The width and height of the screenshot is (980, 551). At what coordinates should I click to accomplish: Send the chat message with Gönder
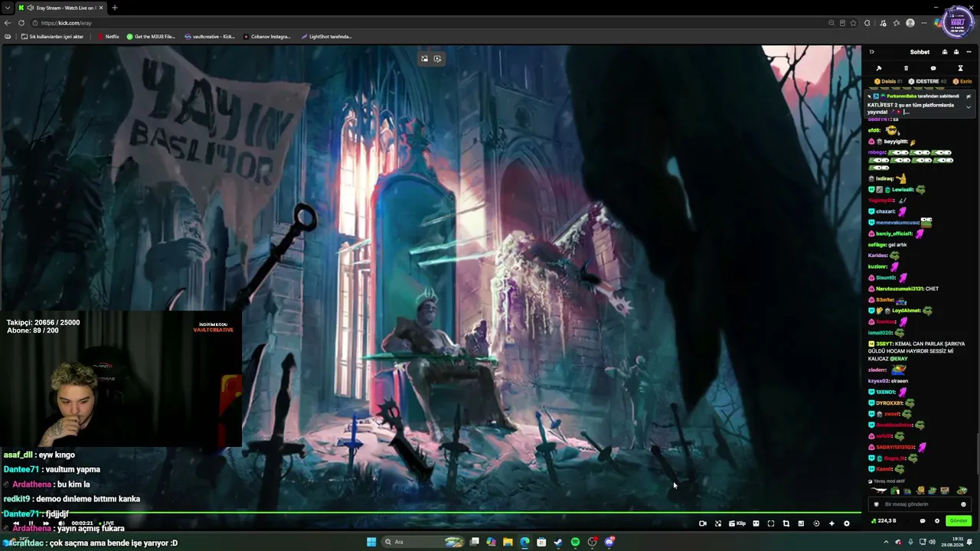tap(958, 521)
